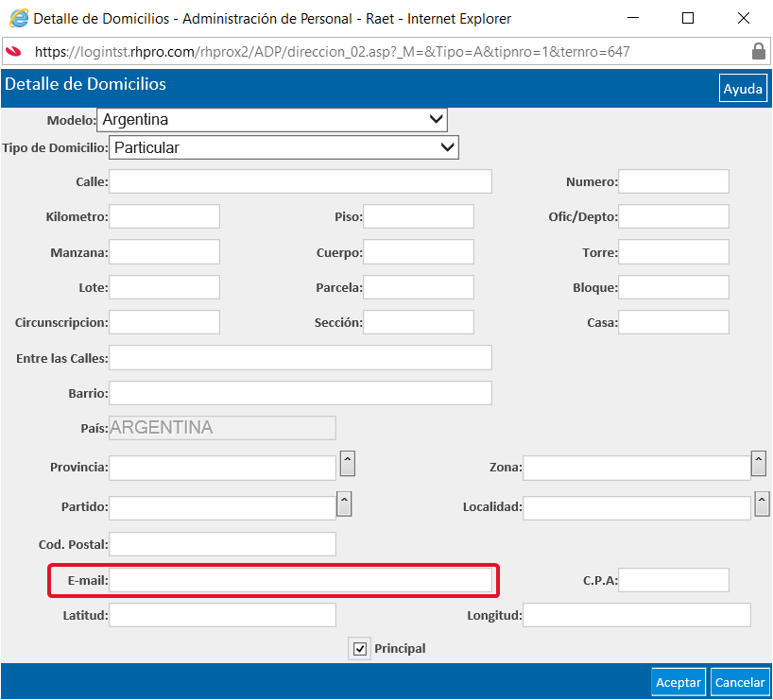773x700 pixels.
Task: Open Provincia lookup arrow button
Action: pos(348,464)
